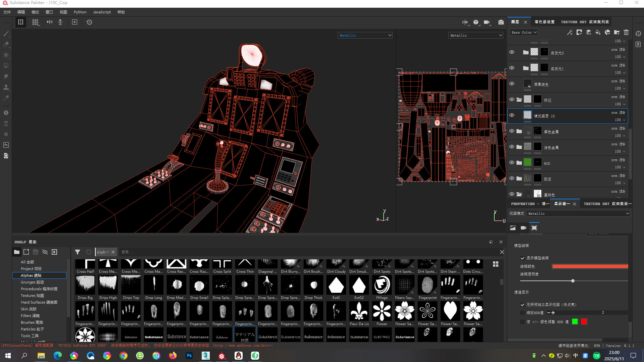Open the Base Color channel dropdown
The image size is (644, 362).
524,32
